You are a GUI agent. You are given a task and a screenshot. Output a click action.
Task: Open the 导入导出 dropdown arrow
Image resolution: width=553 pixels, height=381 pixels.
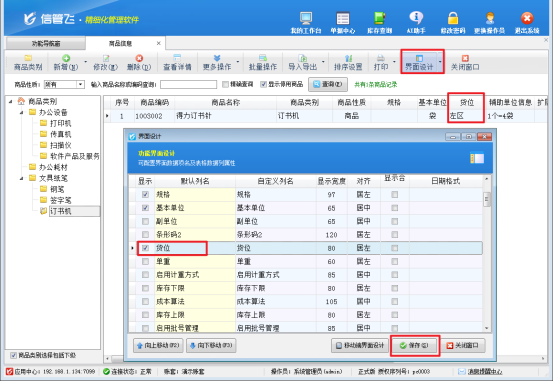pyautogui.click(x=323, y=62)
